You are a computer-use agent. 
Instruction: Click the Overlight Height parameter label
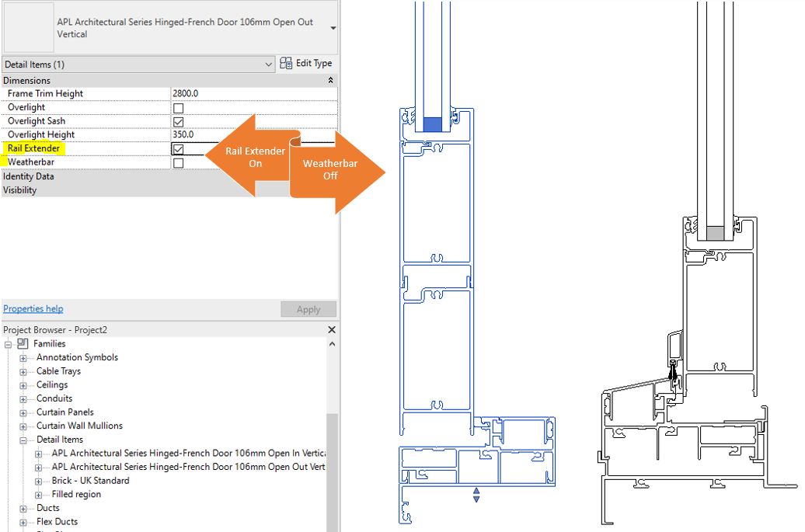point(41,134)
